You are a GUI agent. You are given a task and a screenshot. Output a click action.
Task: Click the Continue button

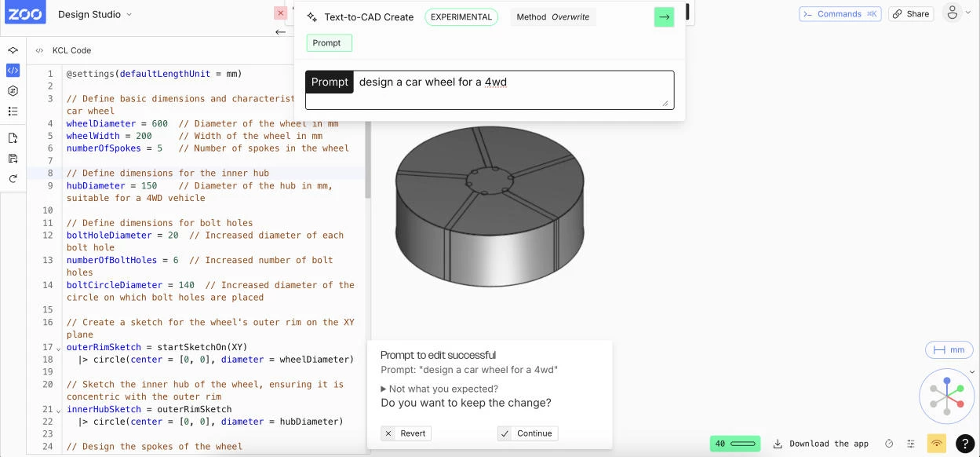click(527, 433)
